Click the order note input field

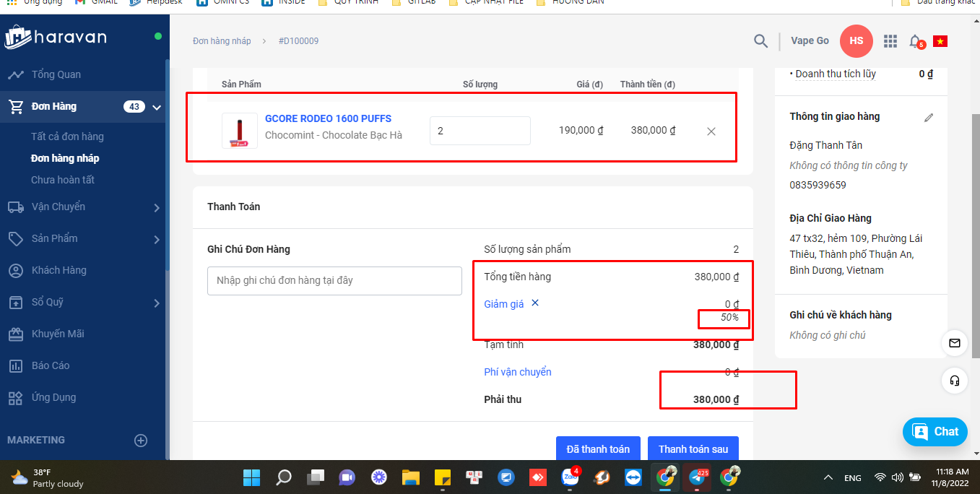(334, 280)
